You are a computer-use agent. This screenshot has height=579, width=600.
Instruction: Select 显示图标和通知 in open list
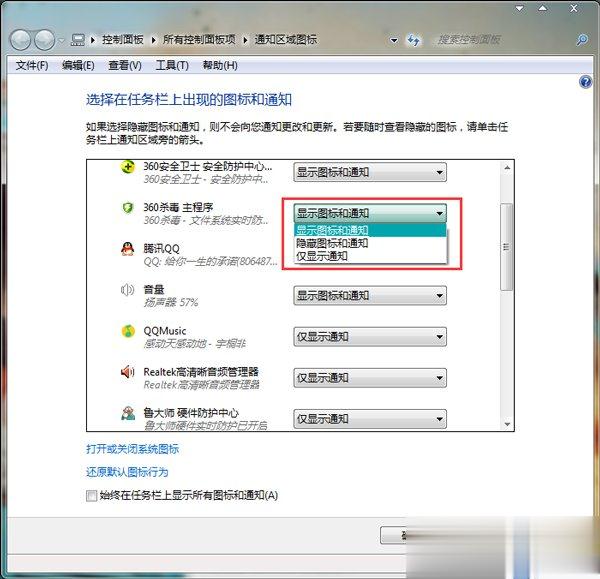coord(370,230)
